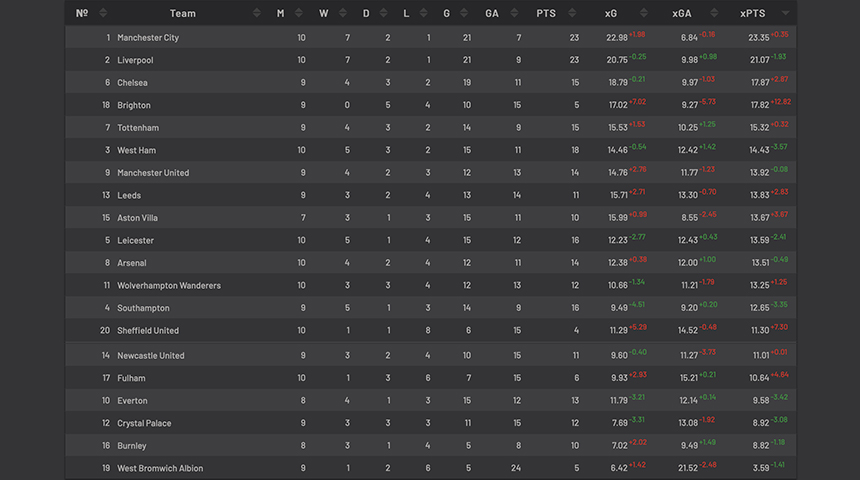Viewport: 860px width, 480px height.
Task: Toggle xGA column sort arrows
Action: [x=714, y=13]
